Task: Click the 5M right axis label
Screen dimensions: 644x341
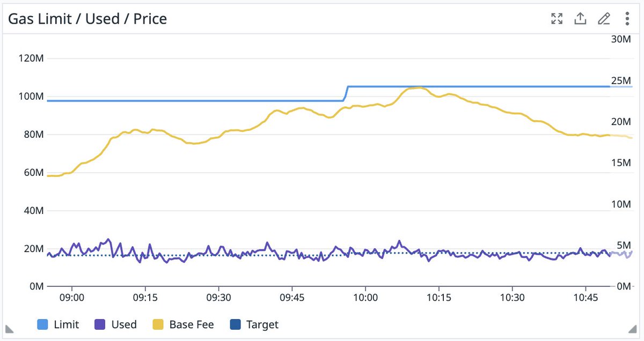Action: click(623, 246)
